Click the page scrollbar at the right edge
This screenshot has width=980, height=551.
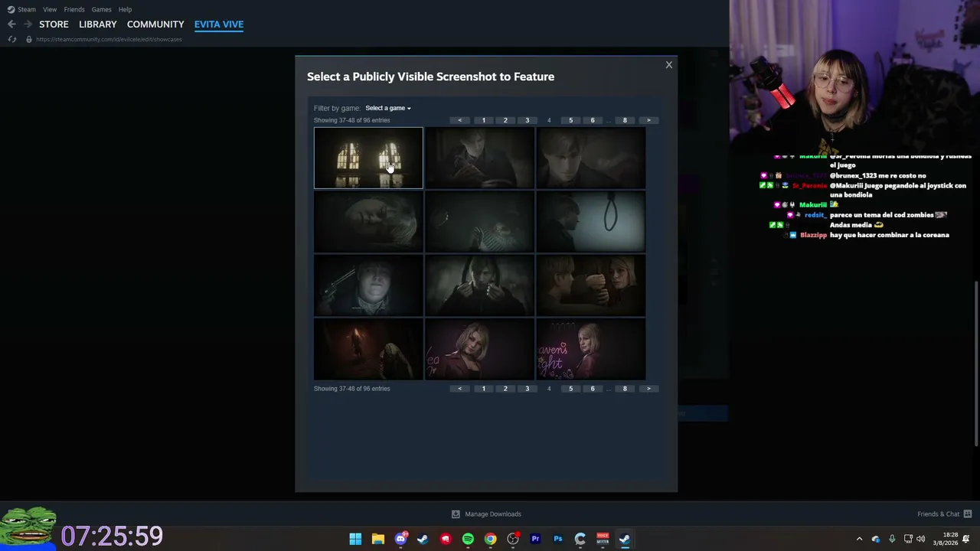click(975, 364)
